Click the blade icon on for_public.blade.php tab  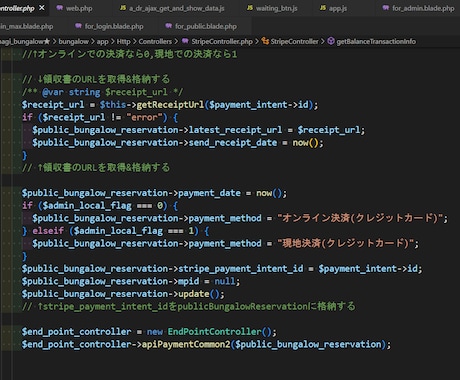tap(169, 26)
